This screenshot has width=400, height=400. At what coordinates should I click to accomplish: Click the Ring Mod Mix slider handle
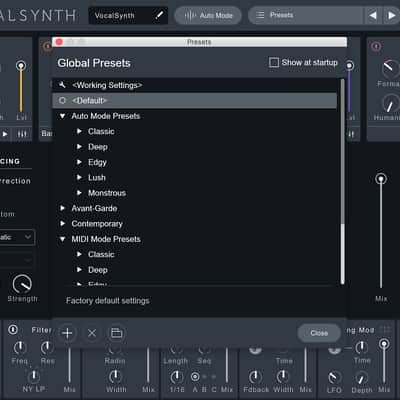click(384, 344)
